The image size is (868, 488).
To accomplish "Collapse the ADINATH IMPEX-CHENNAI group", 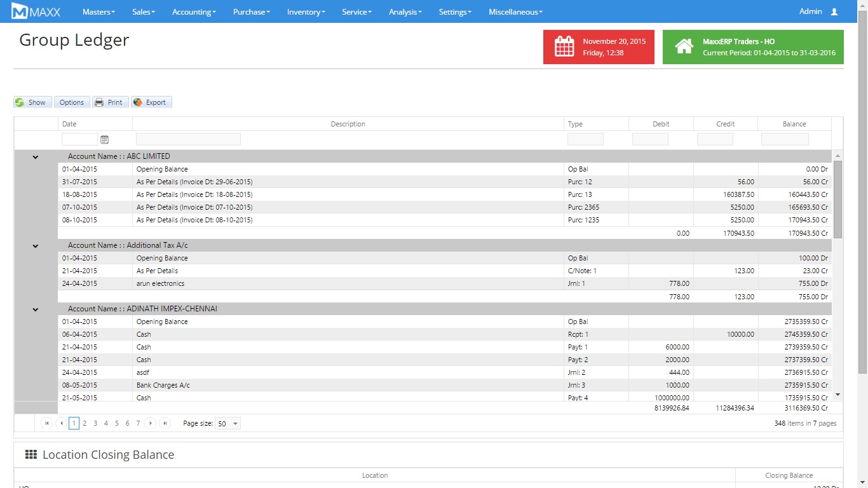I will coord(36,309).
